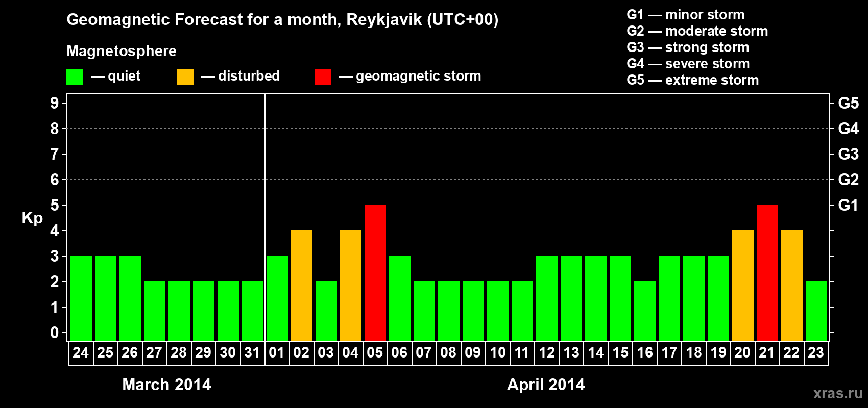The height and width of the screenshot is (408, 868).
Task: Click the Magnetosphere heading
Action: click(122, 52)
